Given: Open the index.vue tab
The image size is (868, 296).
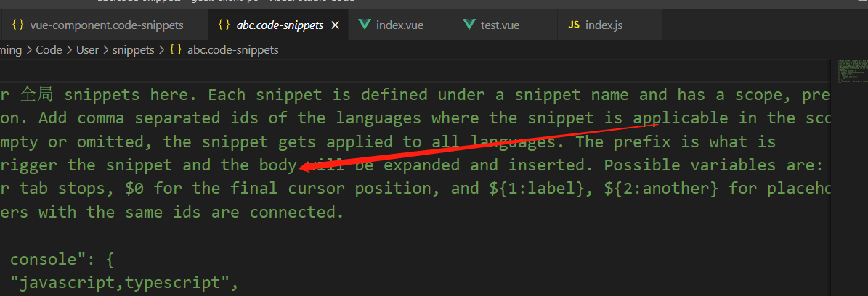Looking at the screenshot, I should 399,25.
